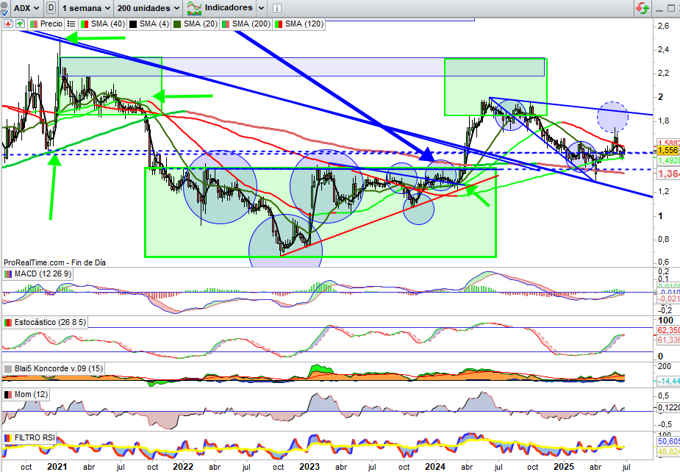Click the Estocástico panel color icon

[8, 323]
